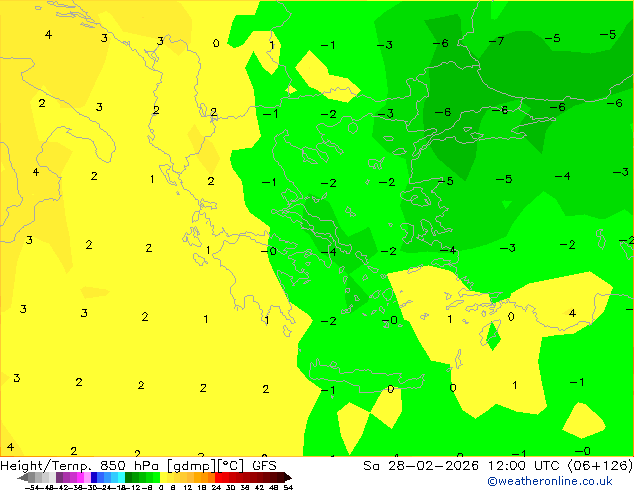This screenshot has height=490, width=634.
Task: Select the darkest green swatch in legend
Action: click(128, 477)
